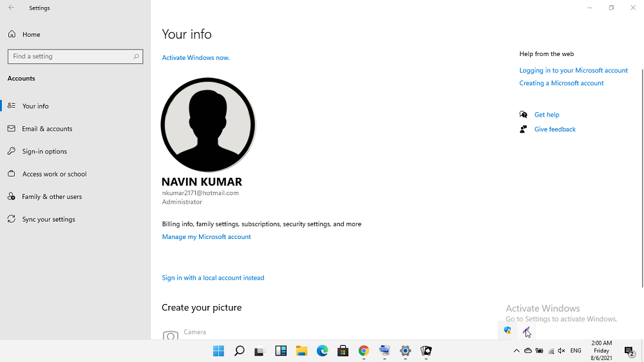Launch Microsoft Edge from taskbar

322,351
